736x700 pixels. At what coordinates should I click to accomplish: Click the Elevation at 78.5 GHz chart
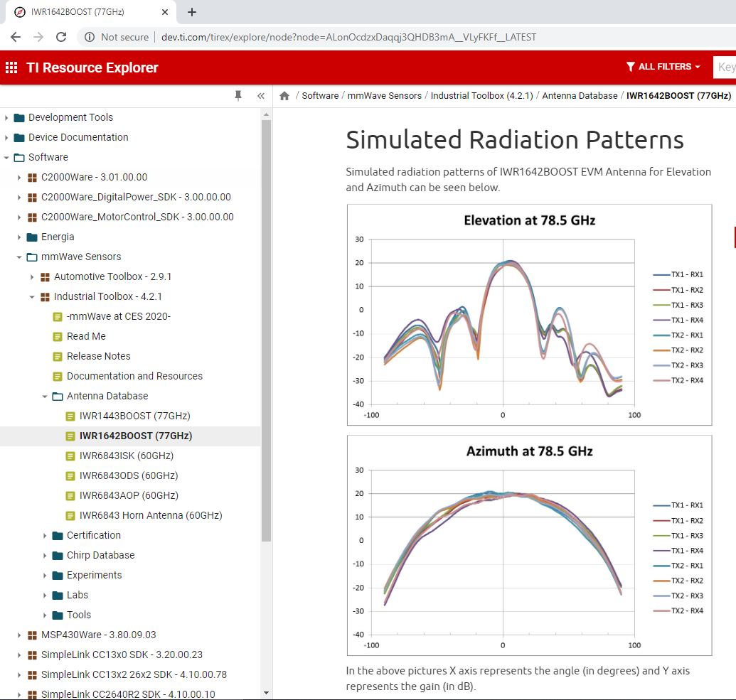(x=530, y=315)
